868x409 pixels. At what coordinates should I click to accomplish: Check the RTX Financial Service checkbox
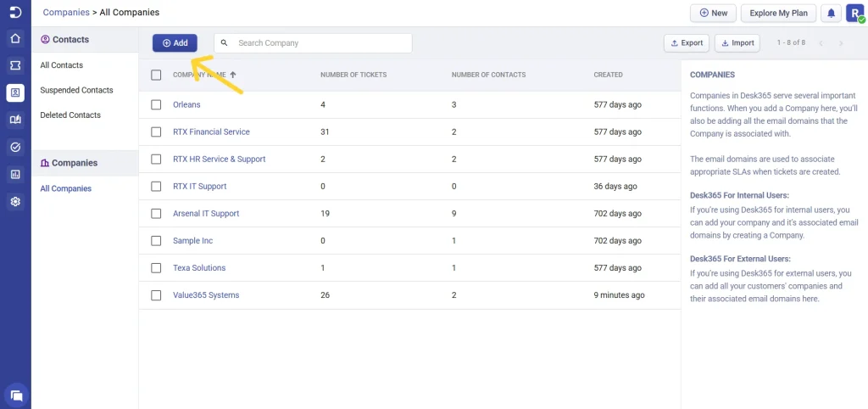156,132
